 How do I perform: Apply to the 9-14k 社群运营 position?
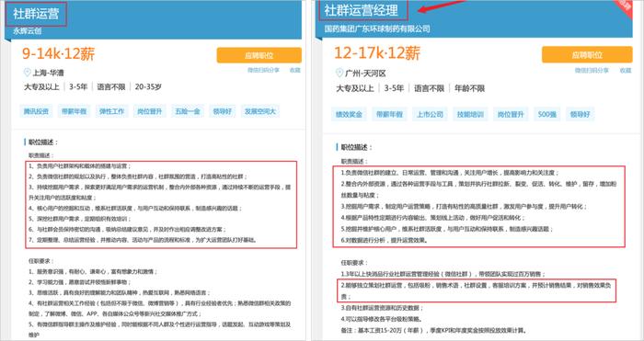coord(259,55)
